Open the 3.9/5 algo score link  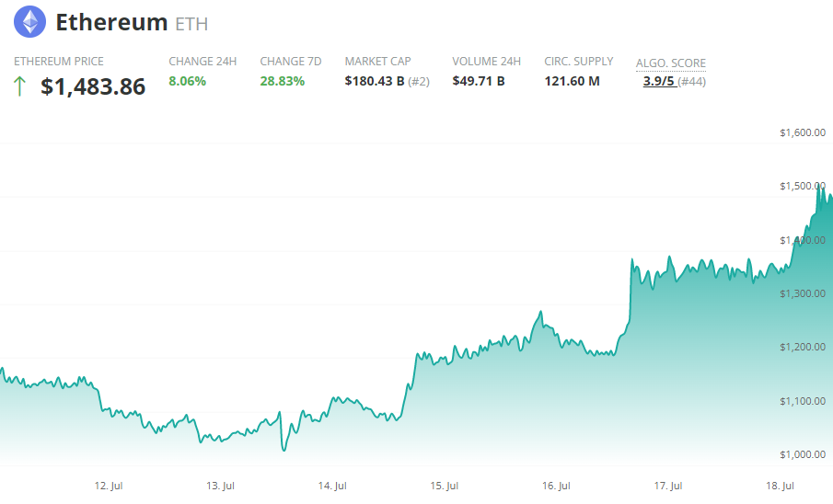tap(659, 81)
